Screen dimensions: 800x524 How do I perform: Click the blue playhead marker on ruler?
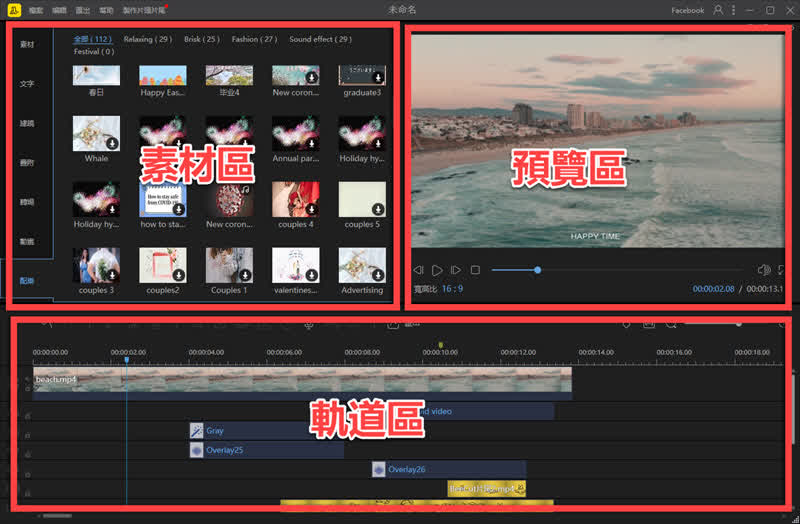[127, 360]
